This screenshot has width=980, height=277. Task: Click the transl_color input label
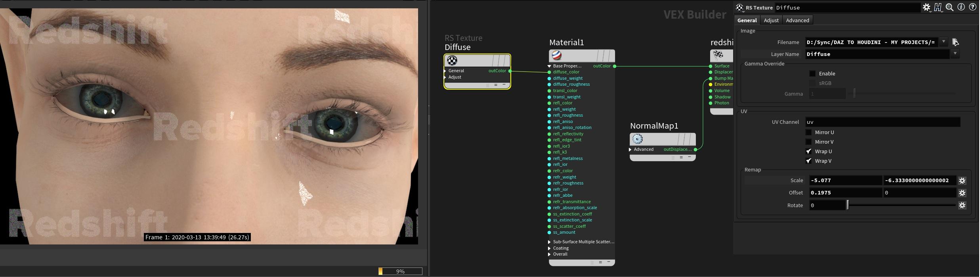pos(565,91)
